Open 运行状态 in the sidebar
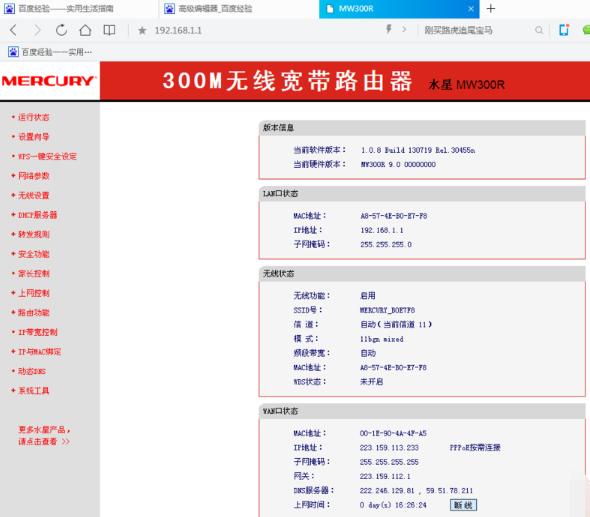Screen dimensions: 590x517 [33, 117]
